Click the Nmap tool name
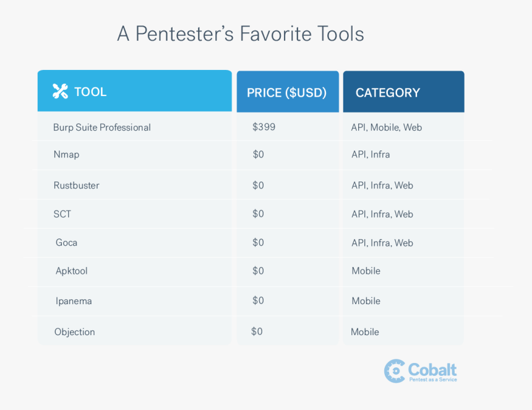The width and height of the screenshot is (532, 410). click(x=67, y=155)
